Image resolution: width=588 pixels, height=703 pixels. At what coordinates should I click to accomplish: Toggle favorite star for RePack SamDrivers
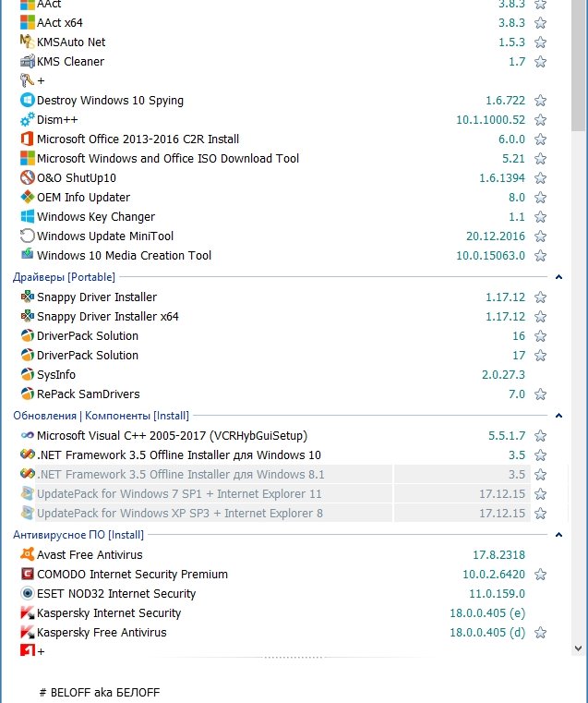point(541,394)
